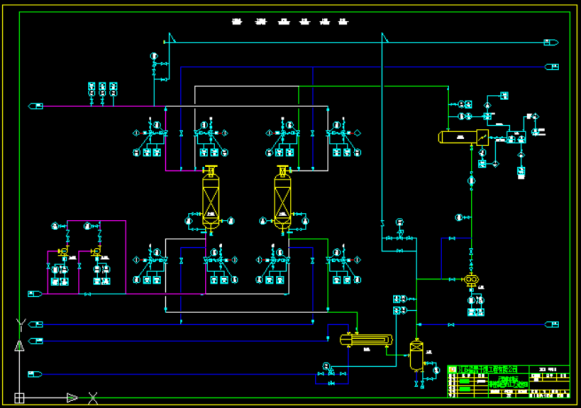The height and width of the screenshot is (408, 581).
Task: Select the right-side connector on the upper blue line
Action: pos(551,67)
